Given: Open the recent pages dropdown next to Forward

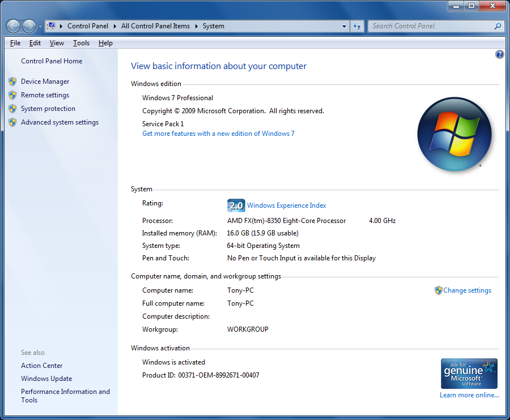Looking at the screenshot, I should [40, 26].
